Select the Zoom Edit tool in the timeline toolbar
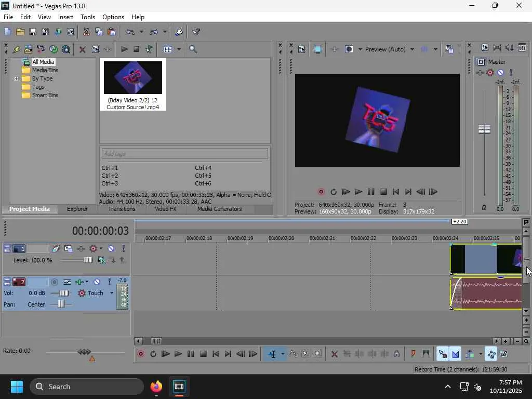Image resolution: width=532 pixels, height=399 pixels. [317, 354]
